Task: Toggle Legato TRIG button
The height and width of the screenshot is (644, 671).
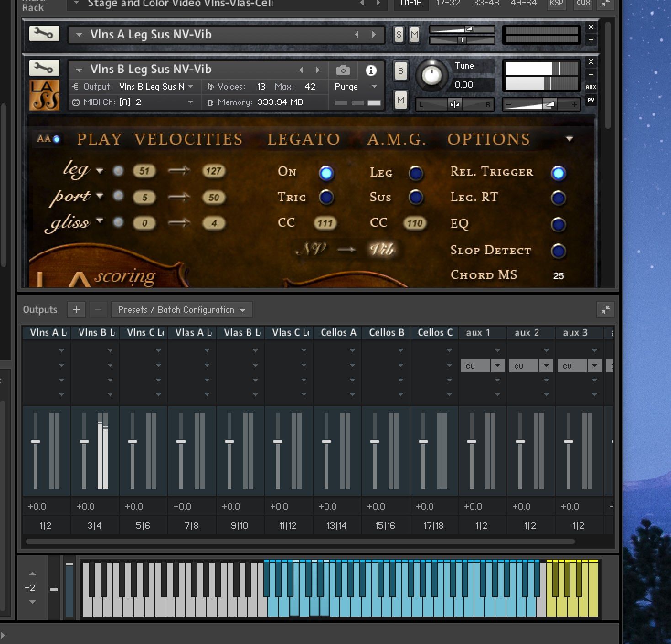Action: (326, 197)
